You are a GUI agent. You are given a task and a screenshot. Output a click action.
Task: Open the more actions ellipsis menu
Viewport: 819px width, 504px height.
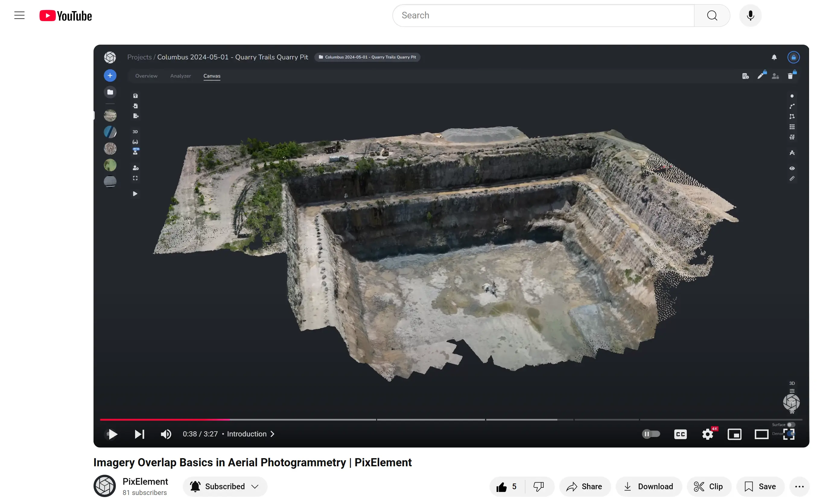799,486
